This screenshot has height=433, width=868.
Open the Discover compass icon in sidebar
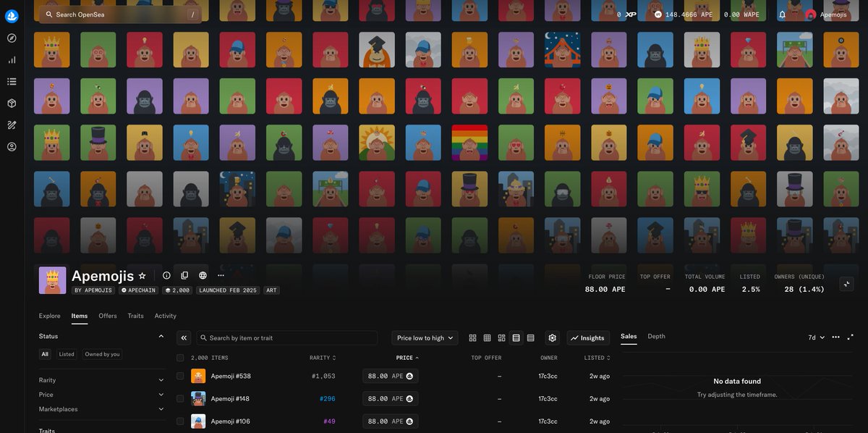[12, 38]
